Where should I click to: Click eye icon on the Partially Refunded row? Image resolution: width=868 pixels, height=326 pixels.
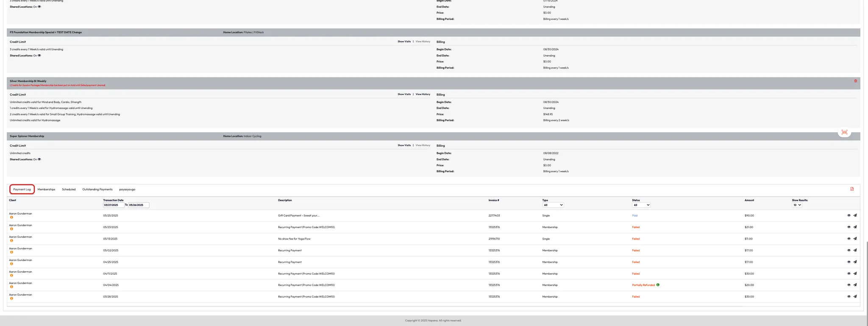[849, 285]
